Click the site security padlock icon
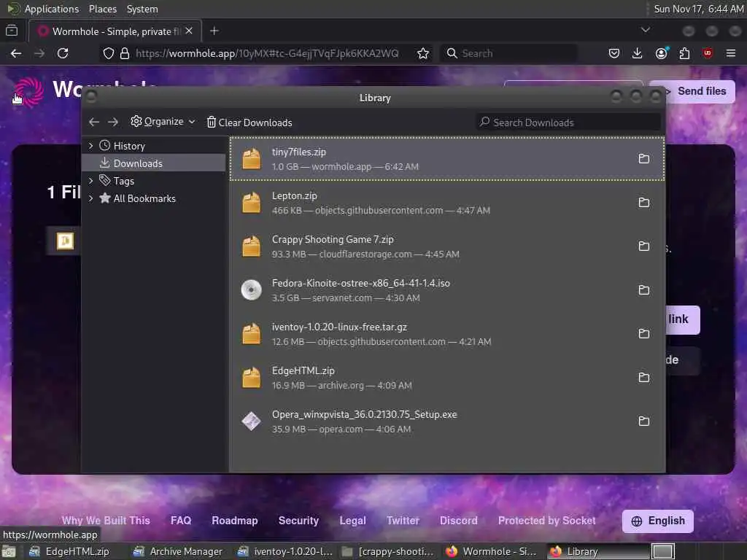The height and width of the screenshot is (560, 747). coord(125,53)
